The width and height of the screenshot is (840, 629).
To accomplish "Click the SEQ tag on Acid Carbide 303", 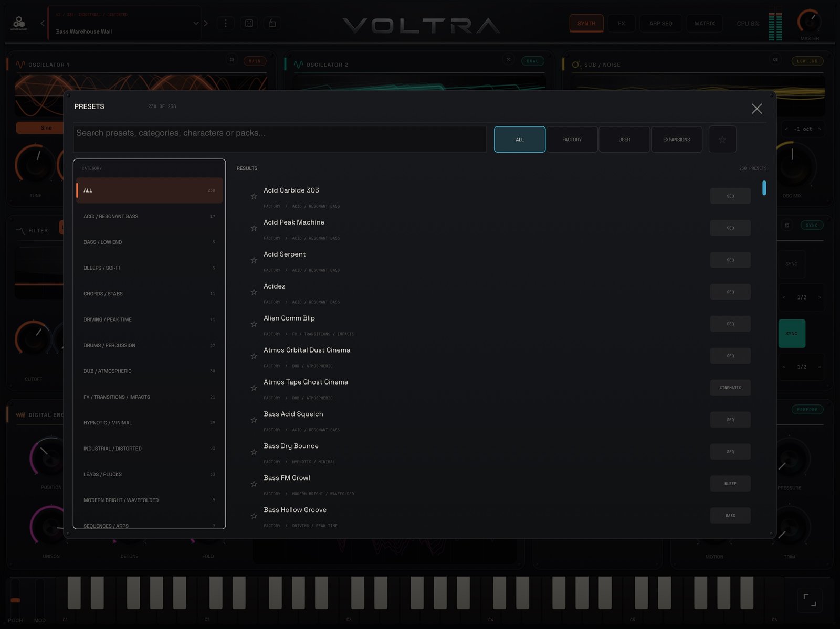I will click(730, 196).
